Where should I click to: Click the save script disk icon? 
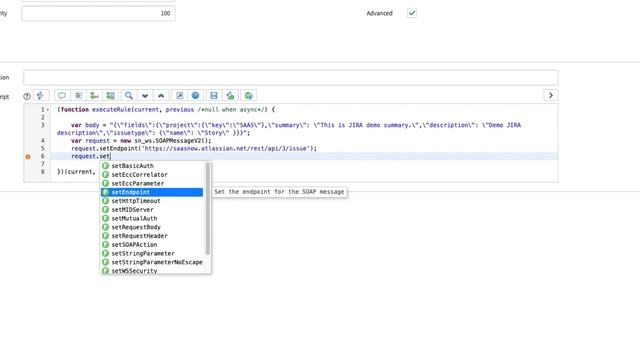point(213,96)
